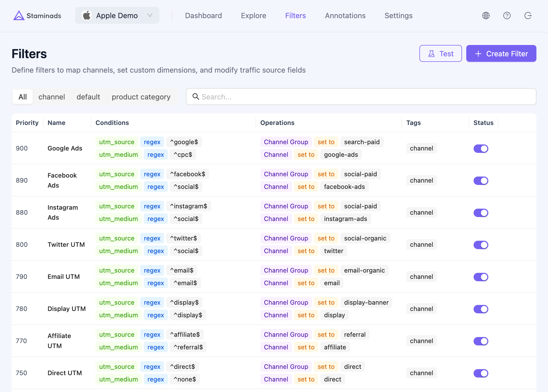Click the Email UTM filter name
The image size is (548, 392).
point(64,277)
